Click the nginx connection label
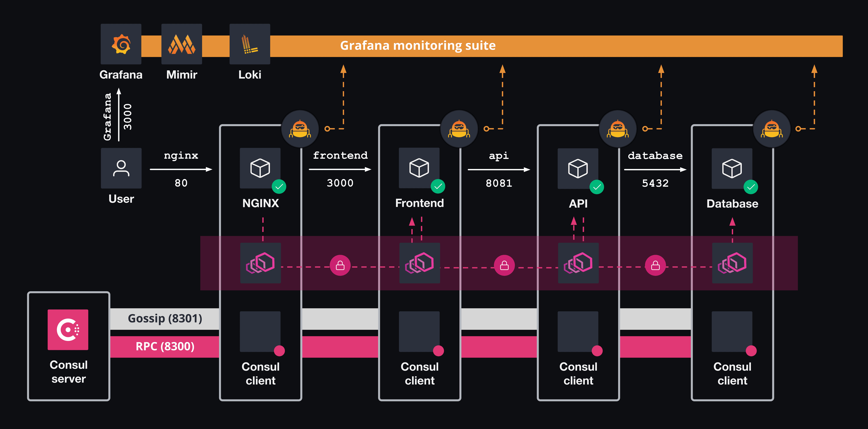 (181, 156)
